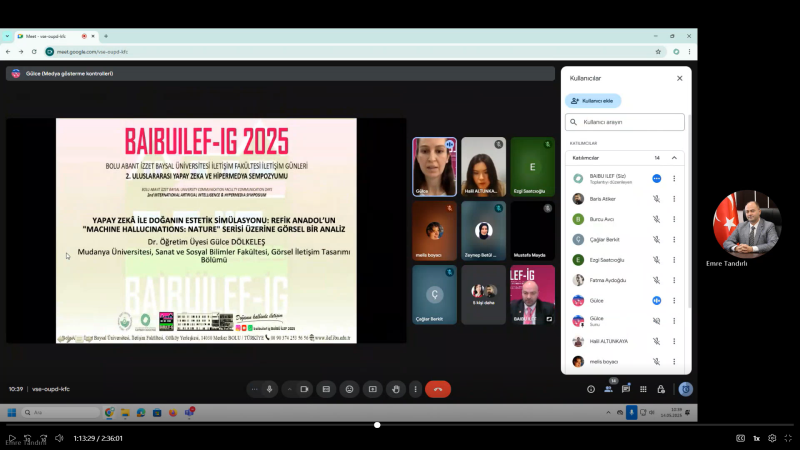Screen dimensions: 800x450
Task: Click the muted mic icon for Barış Atiker
Action: tap(657, 198)
